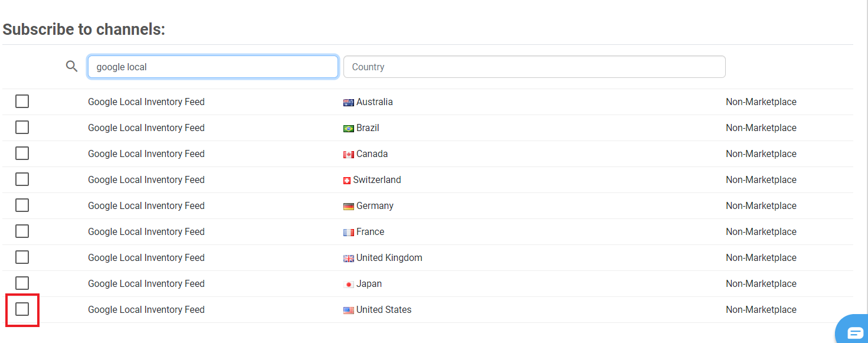Click the Country filter field
Screen dimensions: 868x343
(535, 67)
